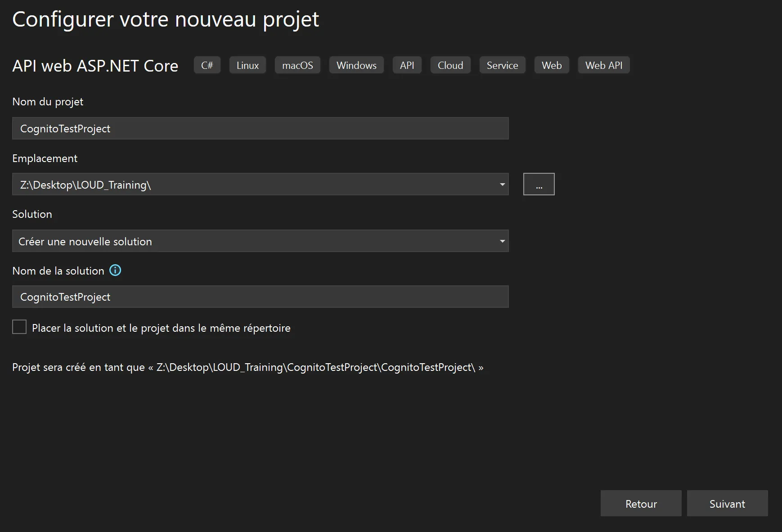The height and width of the screenshot is (532, 782).
Task: Open the Solution dropdown list
Action: pos(260,241)
